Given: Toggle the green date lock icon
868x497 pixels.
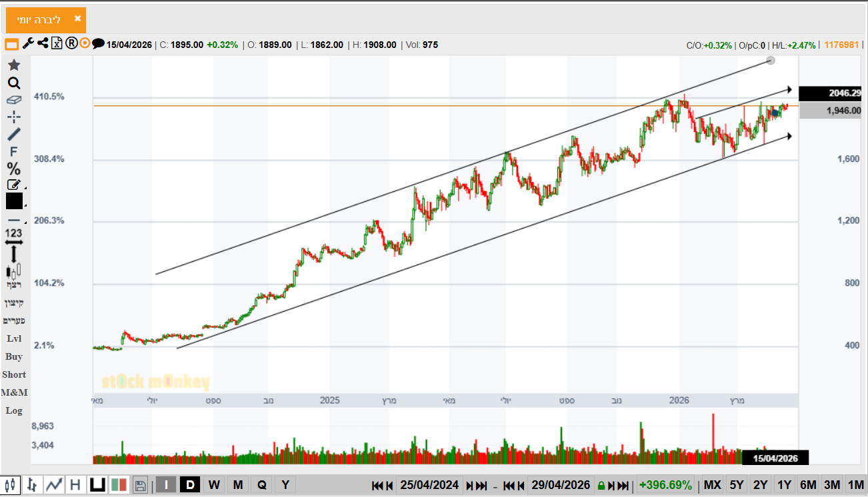Looking at the screenshot, I should [601, 486].
